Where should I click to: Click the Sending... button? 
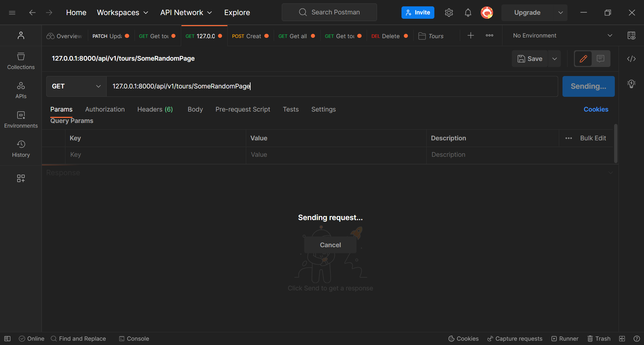click(x=589, y=86)
